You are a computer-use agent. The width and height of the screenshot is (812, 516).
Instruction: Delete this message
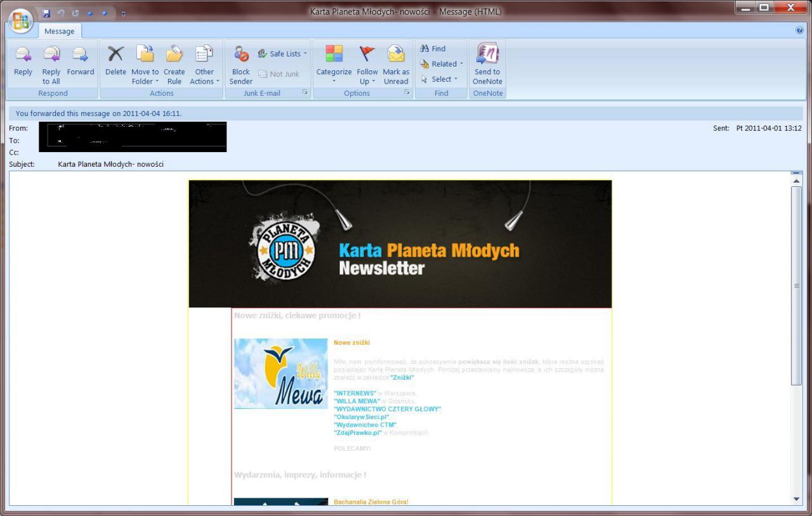pyautogui.click(x=115, y=61)
